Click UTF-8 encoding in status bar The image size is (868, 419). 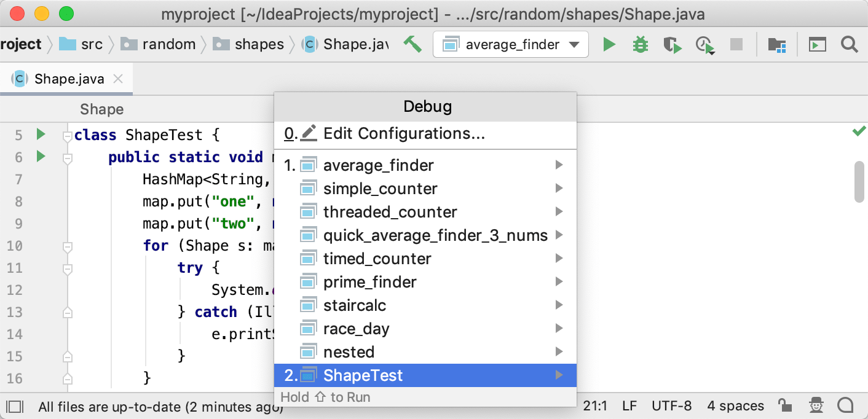click(x=671, y=405)
